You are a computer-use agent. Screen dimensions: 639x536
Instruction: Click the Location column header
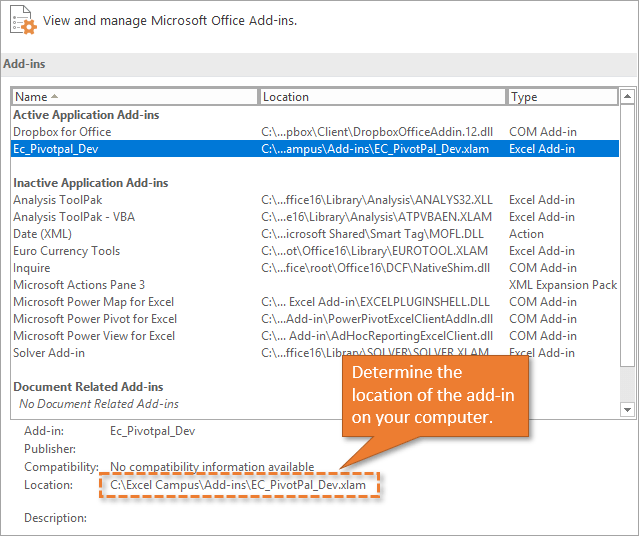(382, 97)
